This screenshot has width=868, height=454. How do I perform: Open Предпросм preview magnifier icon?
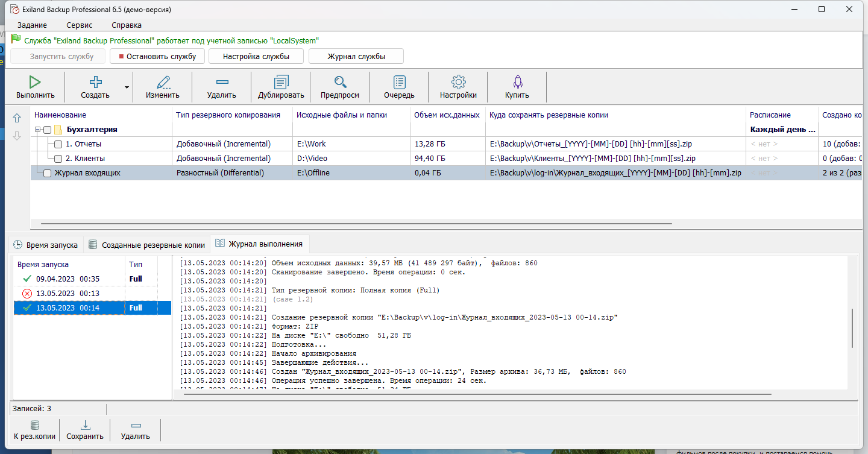pyautogui.click(x=340, y=82)
